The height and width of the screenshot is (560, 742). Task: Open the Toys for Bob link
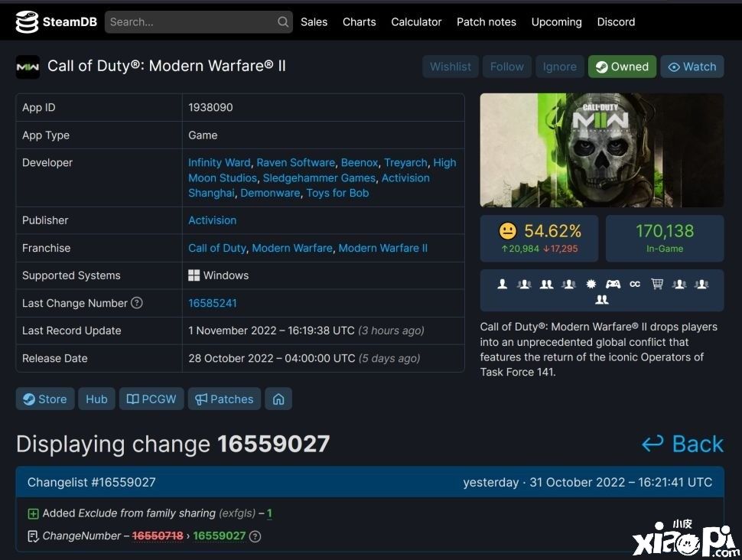[337, 193]
